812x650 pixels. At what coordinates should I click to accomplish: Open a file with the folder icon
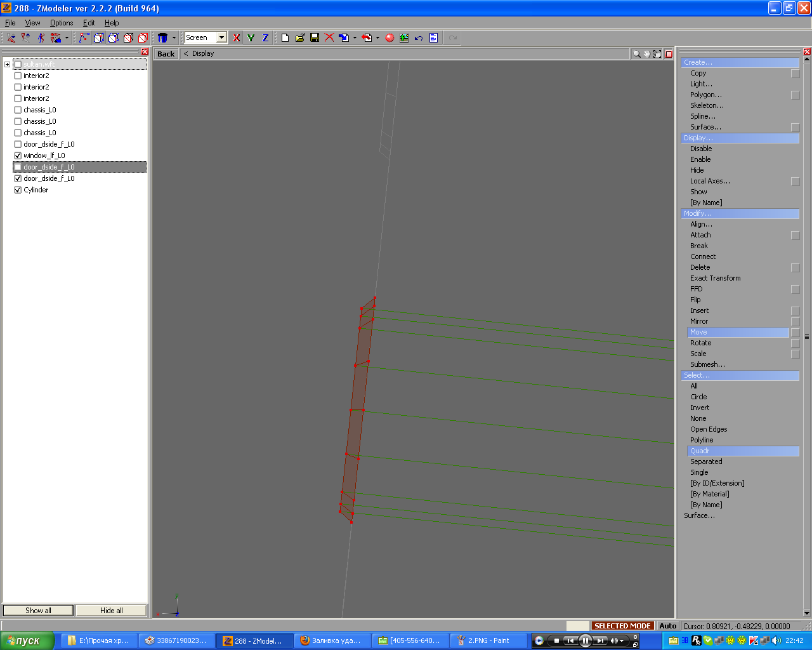(300, 38)
